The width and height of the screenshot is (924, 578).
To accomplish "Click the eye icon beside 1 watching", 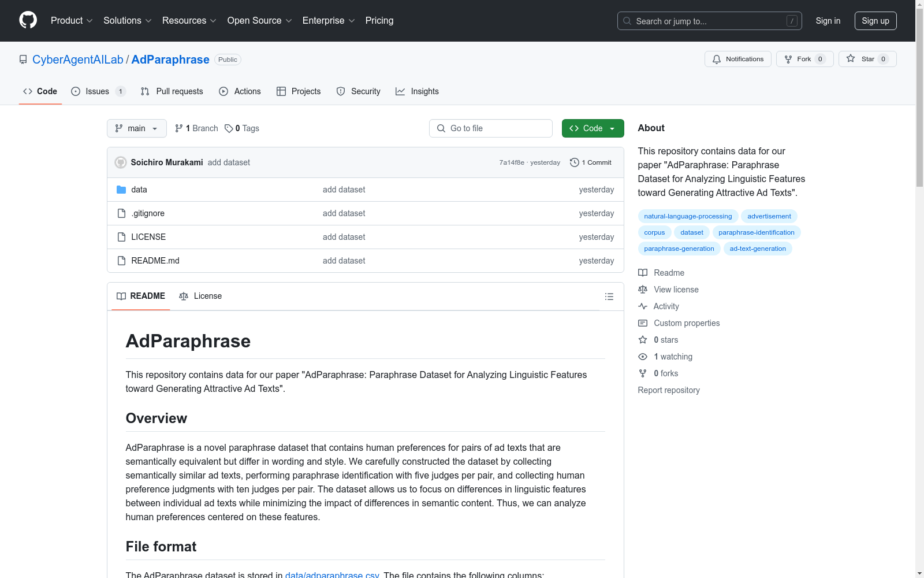I will [643, 357].
